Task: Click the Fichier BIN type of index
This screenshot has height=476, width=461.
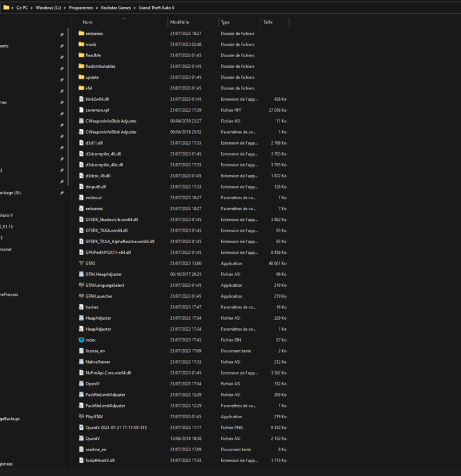Action: tap(231, 340)
